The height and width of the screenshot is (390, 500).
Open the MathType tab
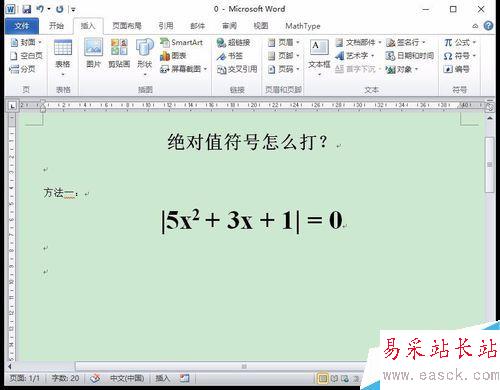coord(303,26)
